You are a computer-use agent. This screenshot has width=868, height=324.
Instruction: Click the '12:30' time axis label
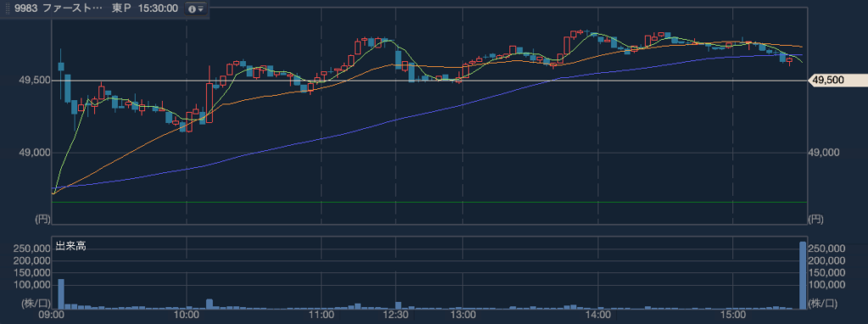395,316
